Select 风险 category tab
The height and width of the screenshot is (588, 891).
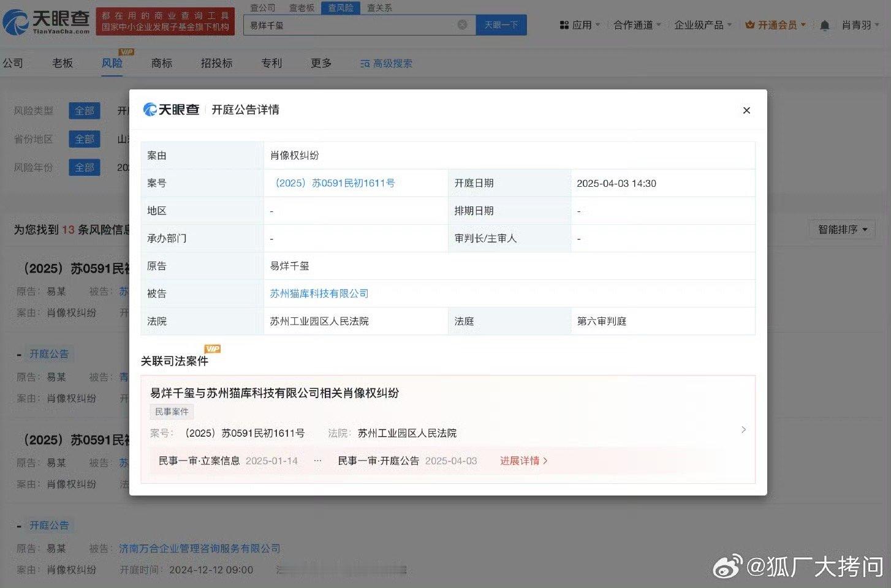(112, 63)
